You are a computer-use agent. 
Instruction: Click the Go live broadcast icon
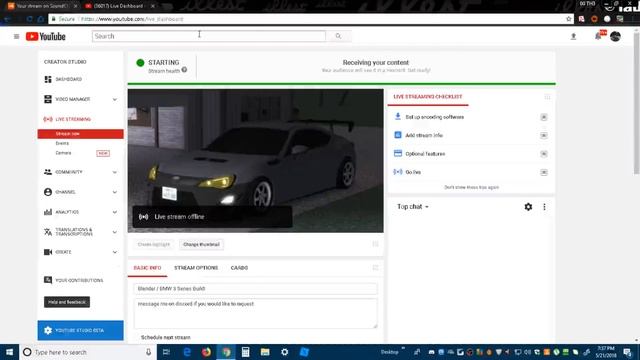click(398, 172)
